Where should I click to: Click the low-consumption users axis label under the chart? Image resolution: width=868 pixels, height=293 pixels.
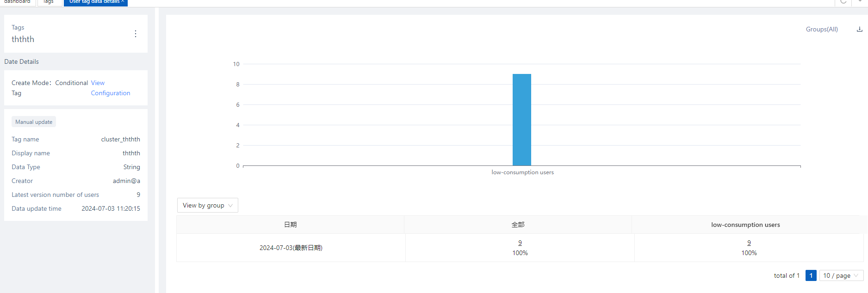coord(522,172)
